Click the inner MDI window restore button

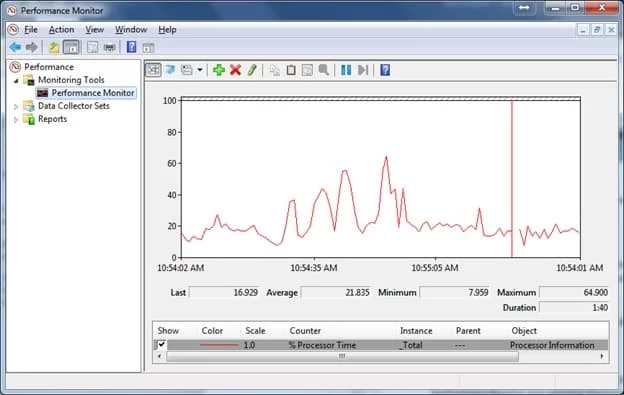coord(597,30)
